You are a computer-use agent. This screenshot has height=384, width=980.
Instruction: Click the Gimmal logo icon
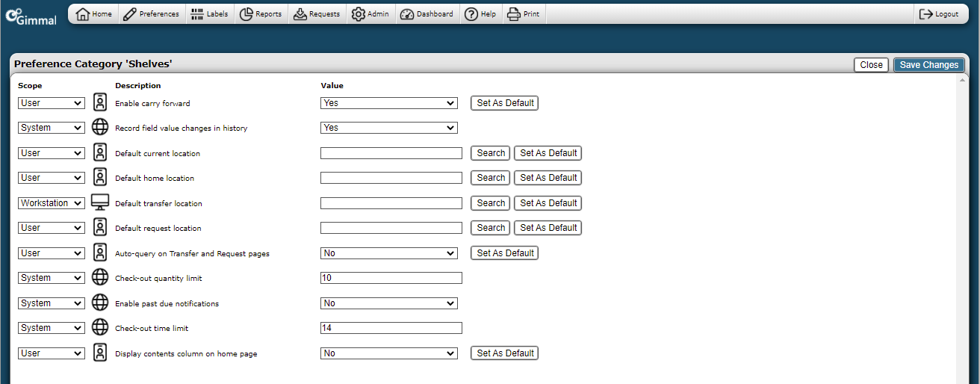click(x=31, y=16)
